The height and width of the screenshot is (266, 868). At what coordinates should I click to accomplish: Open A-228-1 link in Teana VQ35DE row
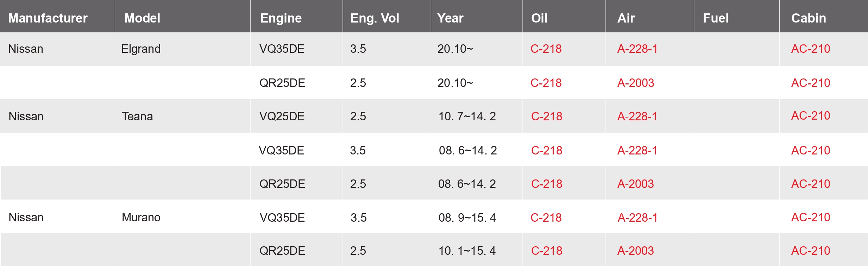tap(637, 150)
